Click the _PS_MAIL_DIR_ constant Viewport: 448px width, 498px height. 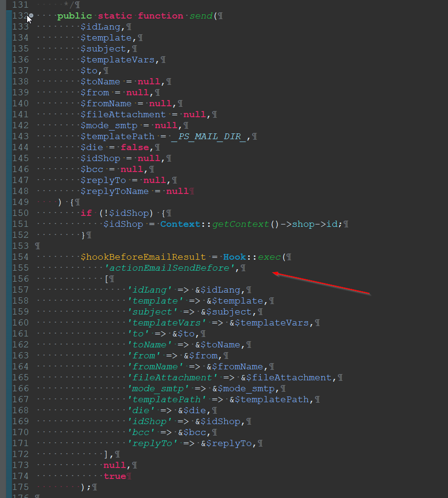click(209, 136)
